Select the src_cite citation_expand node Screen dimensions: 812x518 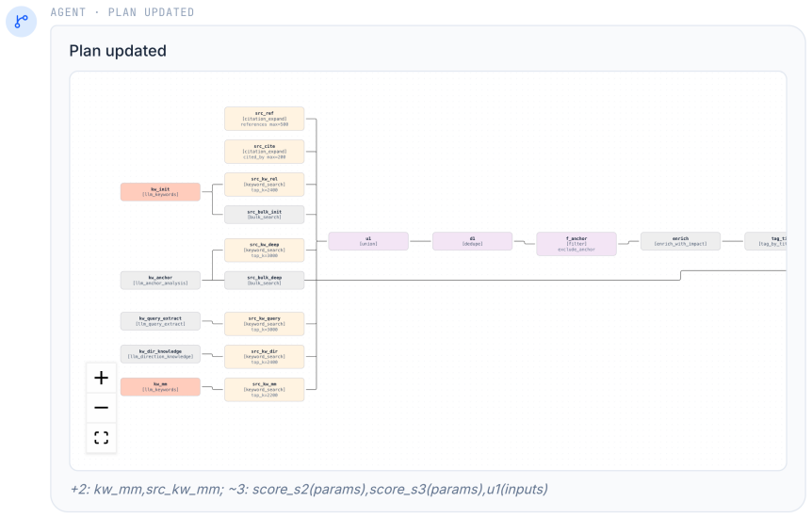264,152
